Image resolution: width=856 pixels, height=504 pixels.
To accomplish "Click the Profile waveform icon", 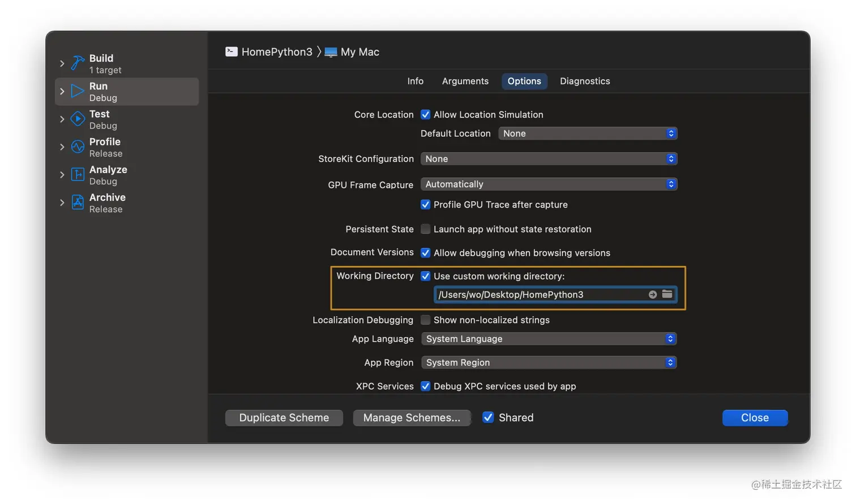I will pyautogui.click(x=78, y=147).
